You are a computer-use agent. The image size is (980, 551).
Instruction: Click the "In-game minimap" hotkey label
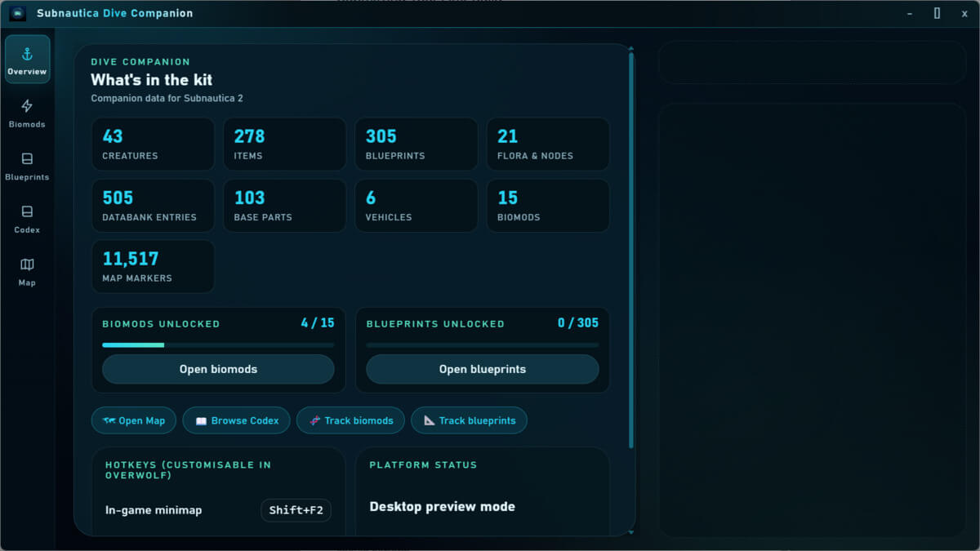(154, 510)
